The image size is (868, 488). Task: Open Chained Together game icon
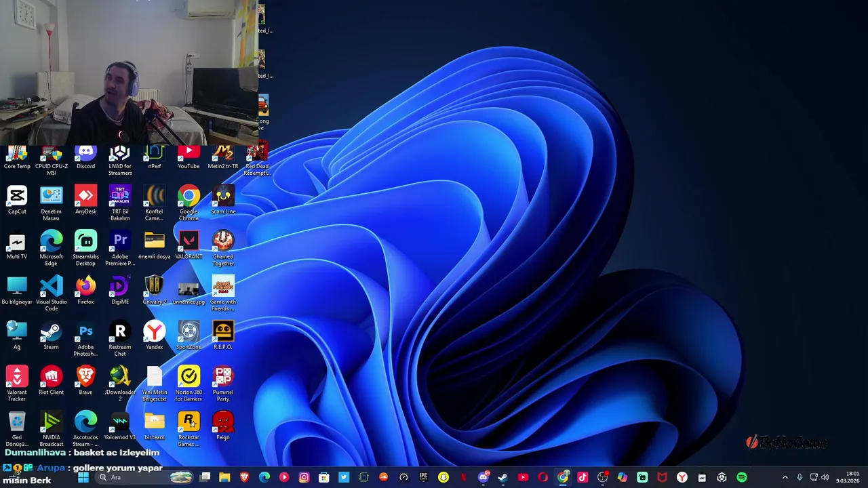coord(223,249)
